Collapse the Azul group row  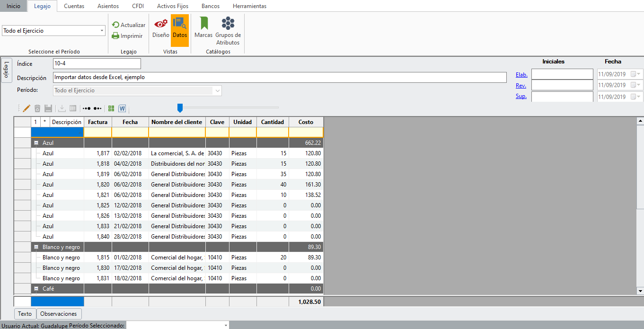pyautogui.click(x=36, y=142)
